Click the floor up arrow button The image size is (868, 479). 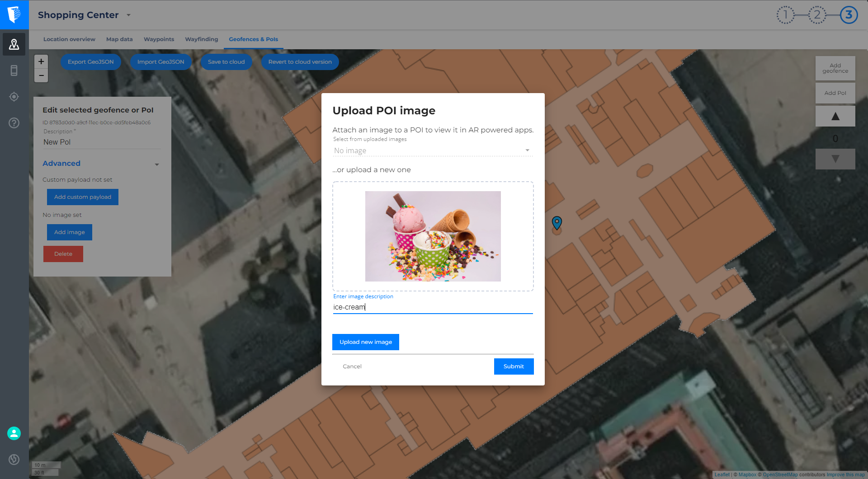835,117
